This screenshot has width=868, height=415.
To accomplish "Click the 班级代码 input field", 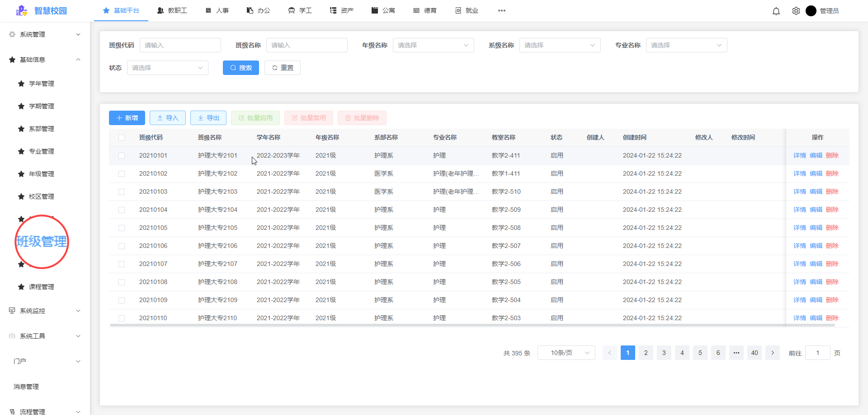I will pyautogui.click(x=180, y=45).
